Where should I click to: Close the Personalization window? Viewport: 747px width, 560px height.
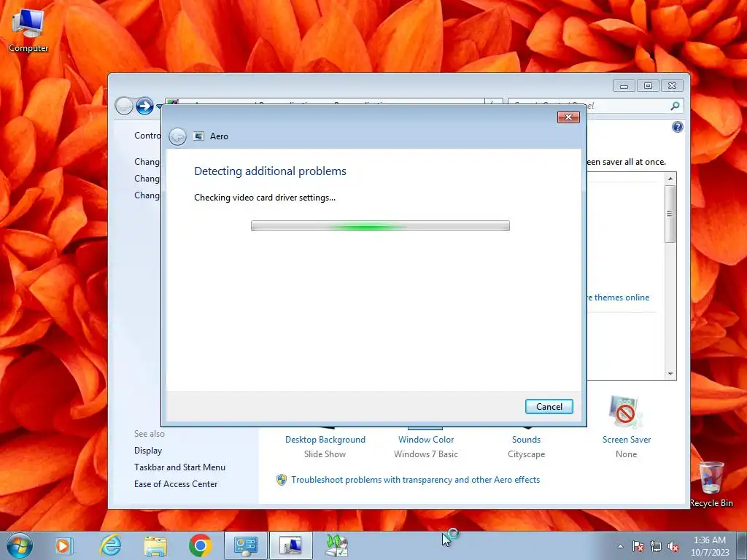[x=672, y=86]
